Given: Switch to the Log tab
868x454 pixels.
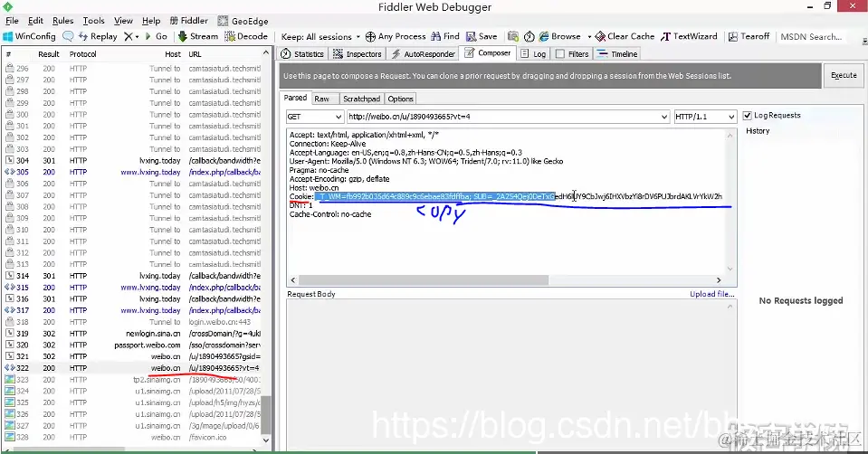Looking at the screenshot, I should [534, 54].
